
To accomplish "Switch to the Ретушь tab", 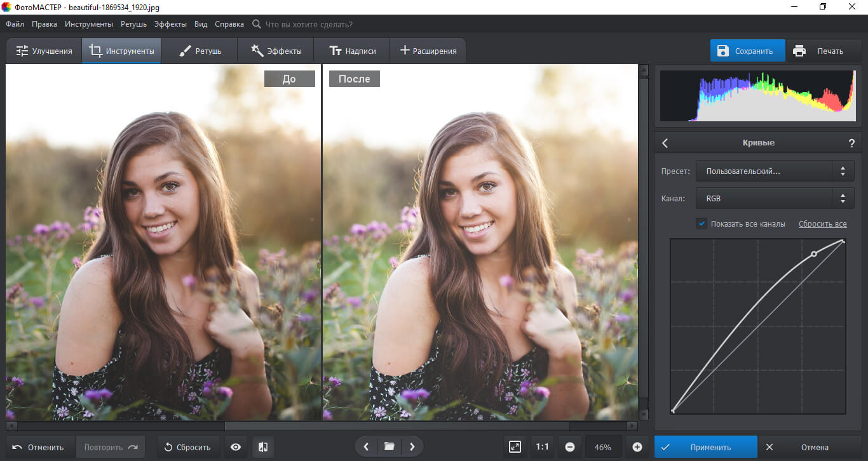I will pos(200,51).
